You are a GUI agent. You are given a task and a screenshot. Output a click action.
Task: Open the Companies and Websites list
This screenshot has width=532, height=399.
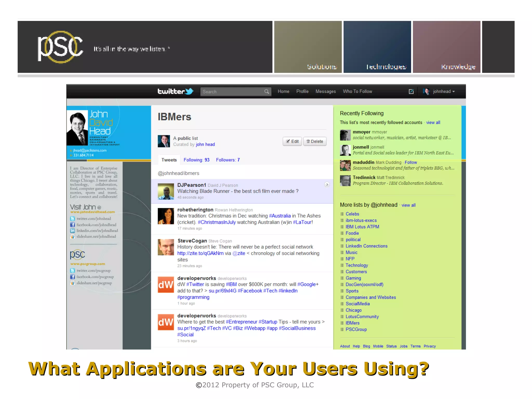point(371,297)
